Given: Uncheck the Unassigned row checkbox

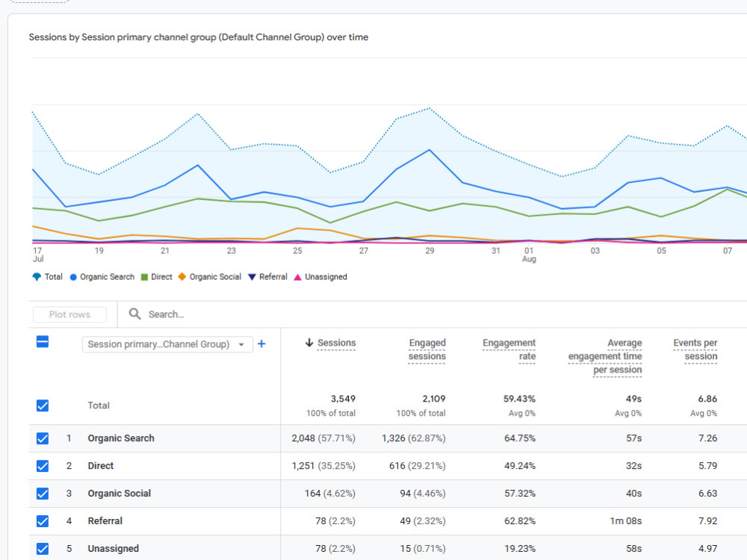Looking at the screenshot, I should pos(43,549).
